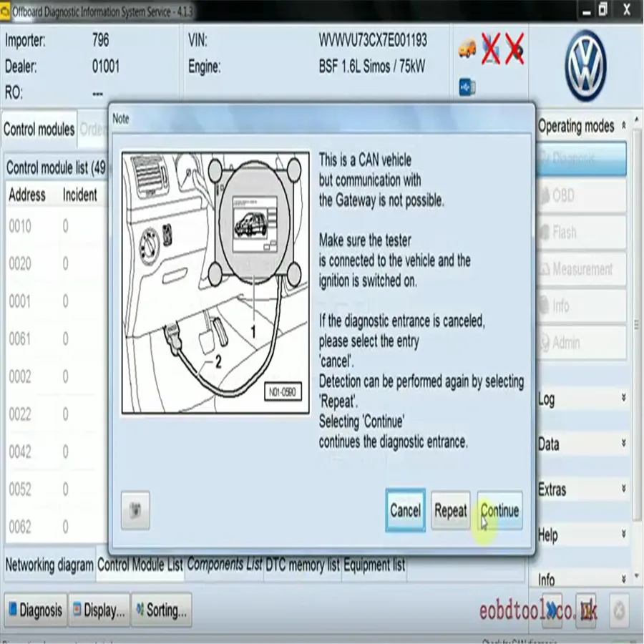Image resolution: width=644 pixels, height=644 pixels.
Task: Select the Control modules tab
Action: pyautogui.click(x=39, y=130)
